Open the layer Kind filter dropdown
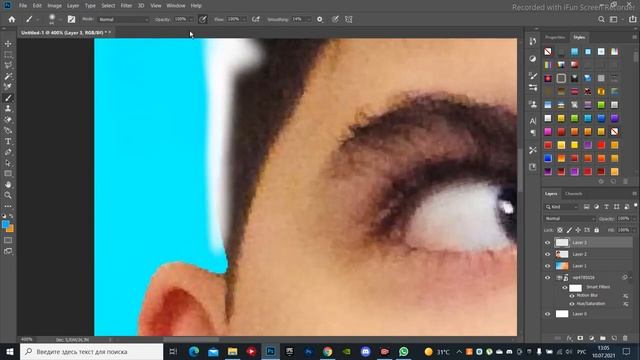Viewport: 640px width, 360px height. coord(562,207)
